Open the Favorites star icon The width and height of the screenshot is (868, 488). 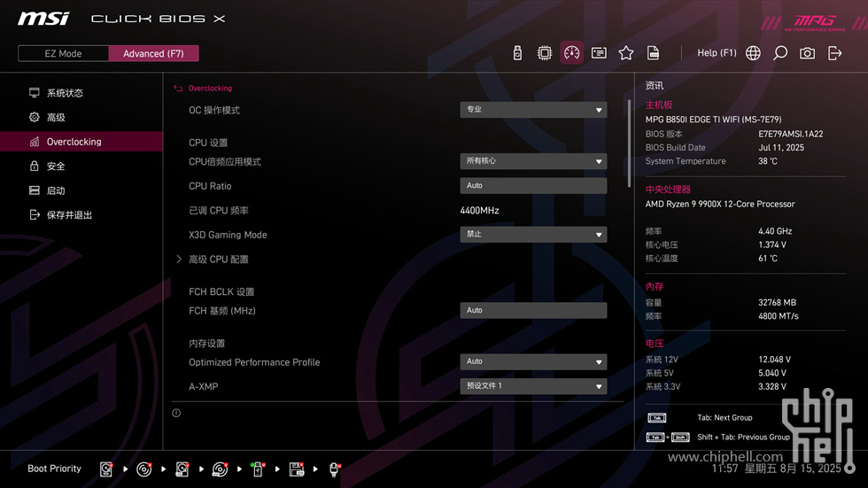(x=625, y=53)
